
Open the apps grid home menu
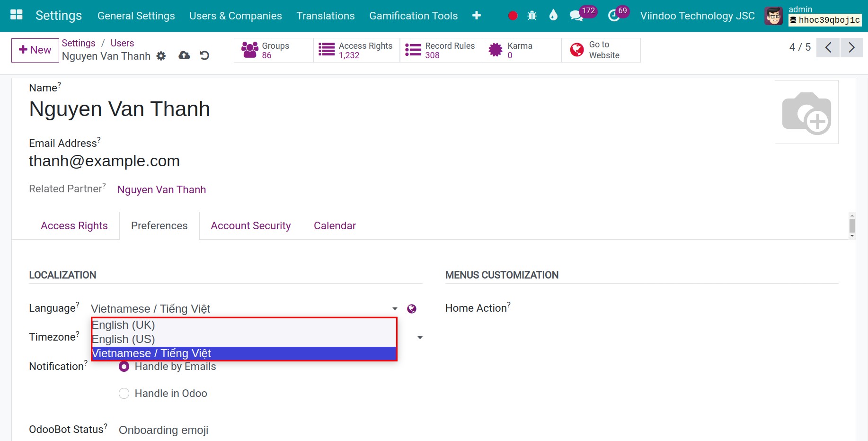tap(17, 15)
